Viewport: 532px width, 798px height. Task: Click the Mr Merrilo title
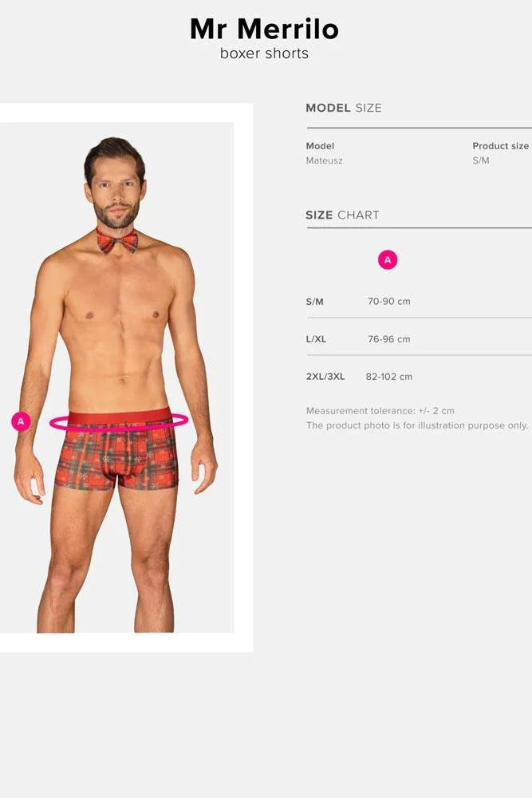click(x=265, y=29)
